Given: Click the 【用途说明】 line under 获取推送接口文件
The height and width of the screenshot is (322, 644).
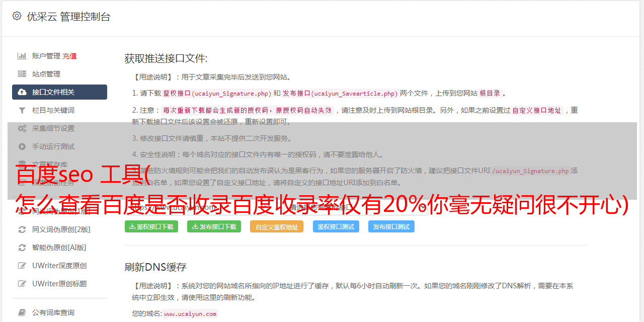Looking at the screenshot, I should click(212, 77).
